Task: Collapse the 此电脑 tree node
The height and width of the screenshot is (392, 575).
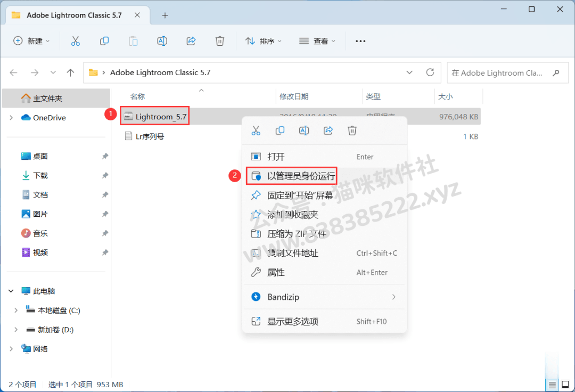Action: (11, 291)
